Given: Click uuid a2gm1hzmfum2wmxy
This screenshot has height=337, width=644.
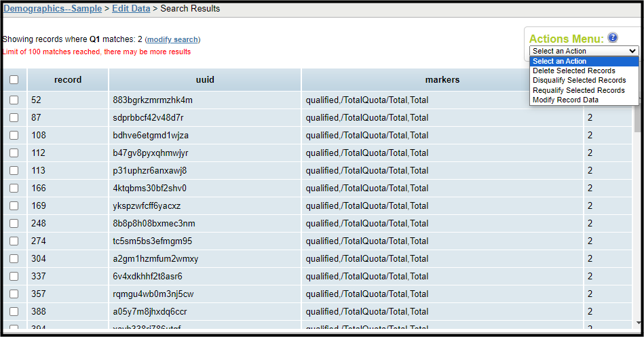Looking at the screenshot, I should point(155,258).
